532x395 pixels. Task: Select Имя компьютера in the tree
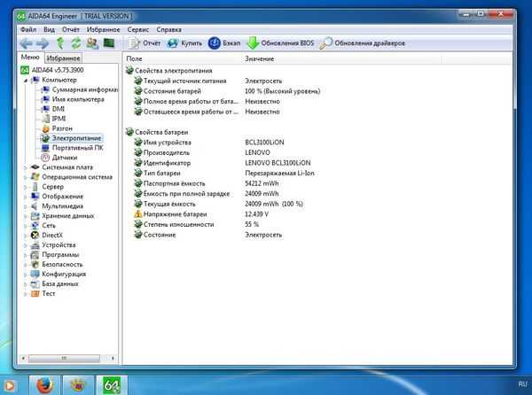point(78,99)
